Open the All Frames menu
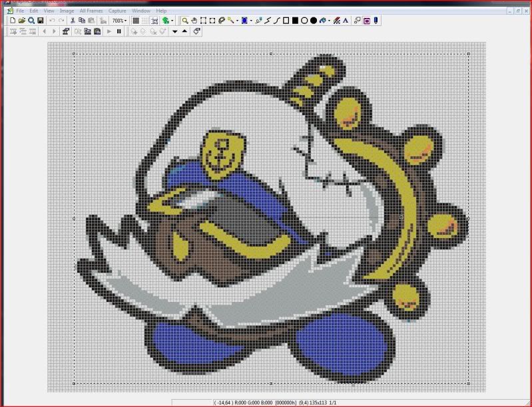This screenshot has height=407, width=532. 91,11
